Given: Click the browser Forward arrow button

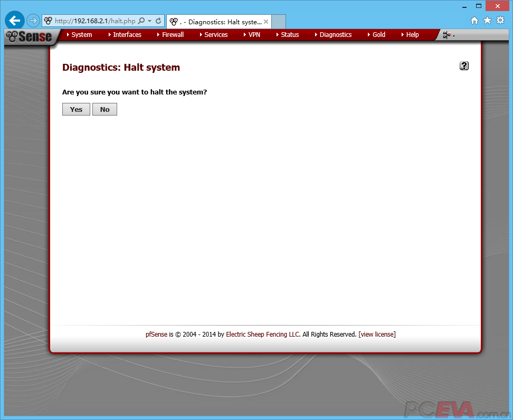Looking at the screenshot, I should 33,21.
